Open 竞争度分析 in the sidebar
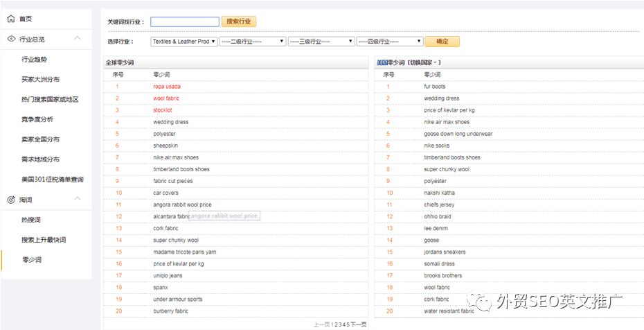The height and width of the screenshot is (330, 644). [x=37, y=119]
